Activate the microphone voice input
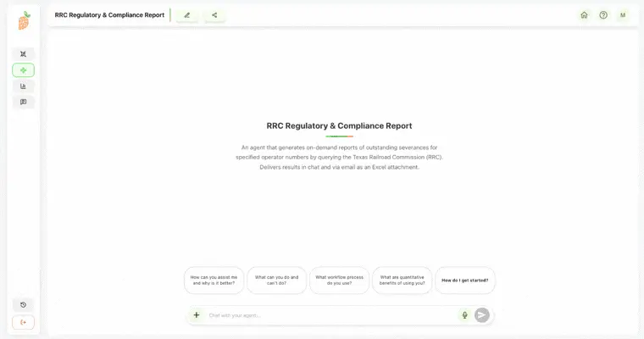Screen dimensions: 644x339 (x=464, y=315)
